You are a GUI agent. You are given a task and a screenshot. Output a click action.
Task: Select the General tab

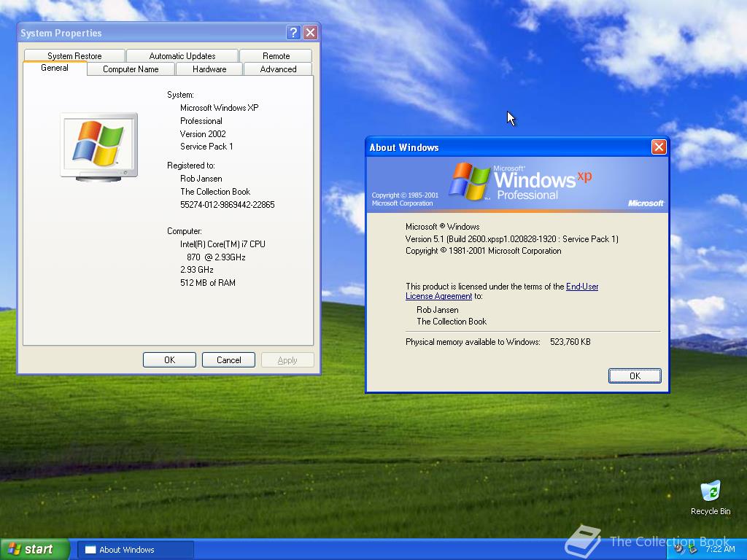click(55, 68)
